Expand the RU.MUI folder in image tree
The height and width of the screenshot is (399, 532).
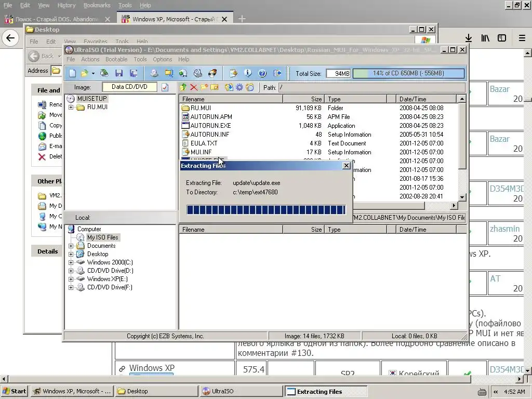click(71, 107)
